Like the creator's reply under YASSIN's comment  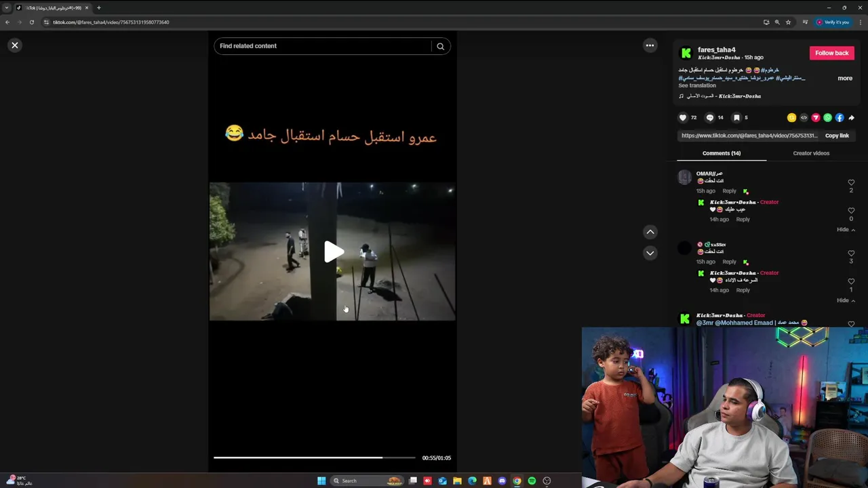pyautogui.click(x=851, y=281)
